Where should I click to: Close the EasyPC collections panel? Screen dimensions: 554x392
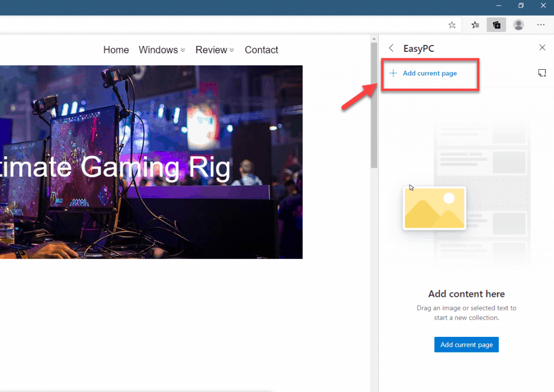point(542,48)
